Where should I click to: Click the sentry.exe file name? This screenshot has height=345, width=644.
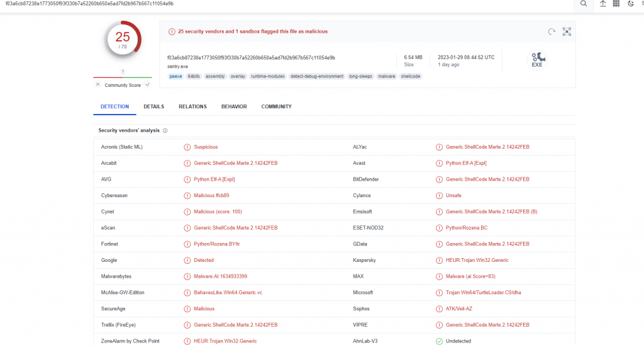pyautogui.click(x=177, y=67)
